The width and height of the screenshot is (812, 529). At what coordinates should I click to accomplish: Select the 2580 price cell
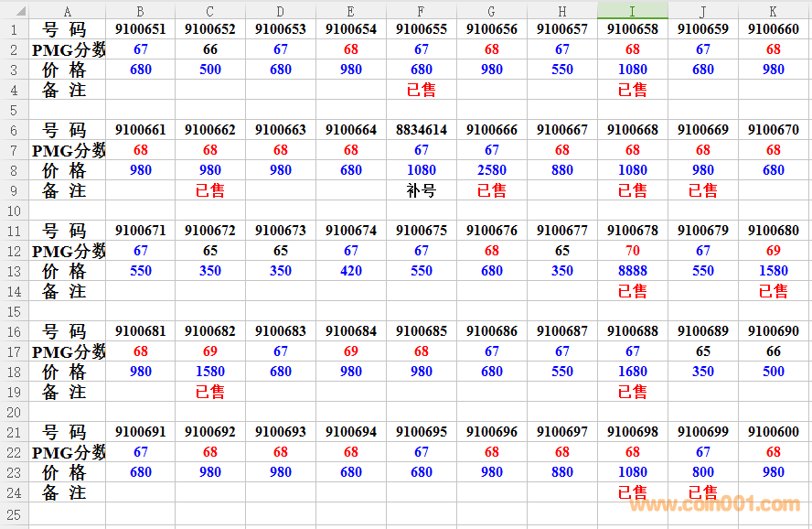click(492, 170)
